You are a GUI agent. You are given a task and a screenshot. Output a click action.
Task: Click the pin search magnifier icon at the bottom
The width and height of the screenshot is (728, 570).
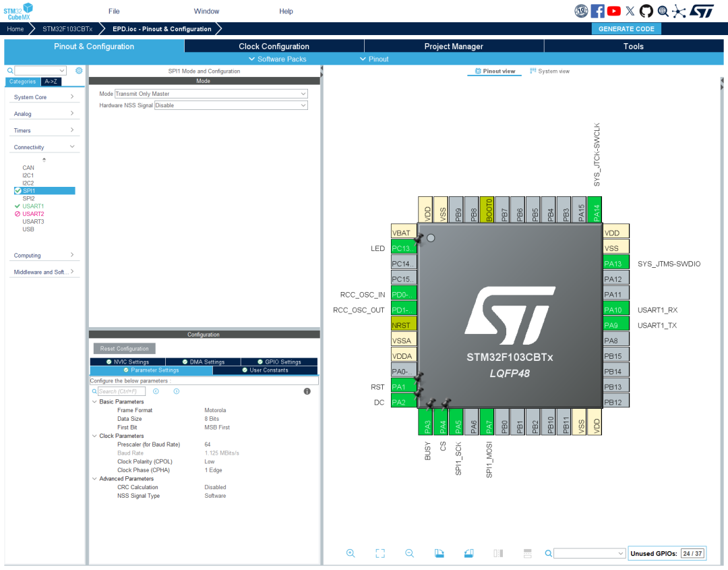point(548,553)
